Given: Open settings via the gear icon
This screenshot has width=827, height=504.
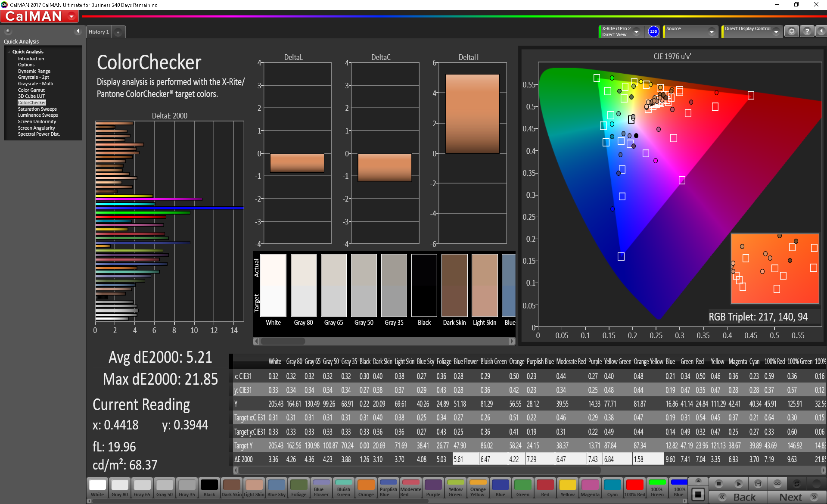Looking at the screenshot, I should [791, 31].
